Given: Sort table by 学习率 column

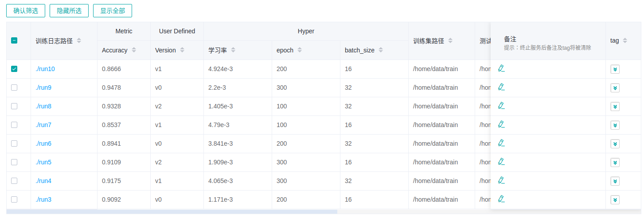Looking at the screenshot, I should (233, 50).
